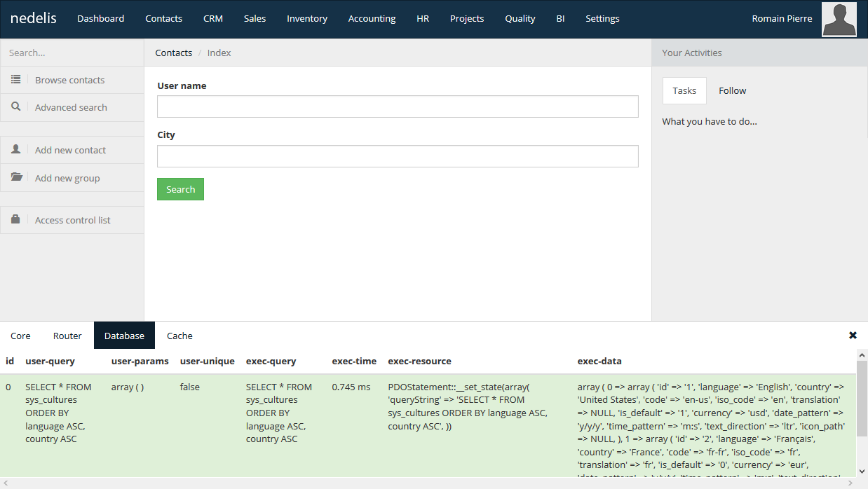The image size is (868, 489).
Task: Click the exec-query column header
Action: (x=271, y=361)
